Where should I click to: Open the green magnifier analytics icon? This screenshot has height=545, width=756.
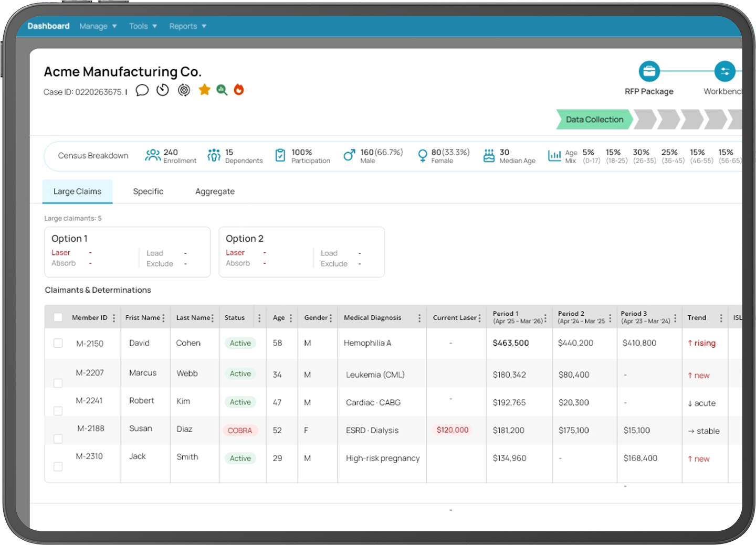(222, 90)
